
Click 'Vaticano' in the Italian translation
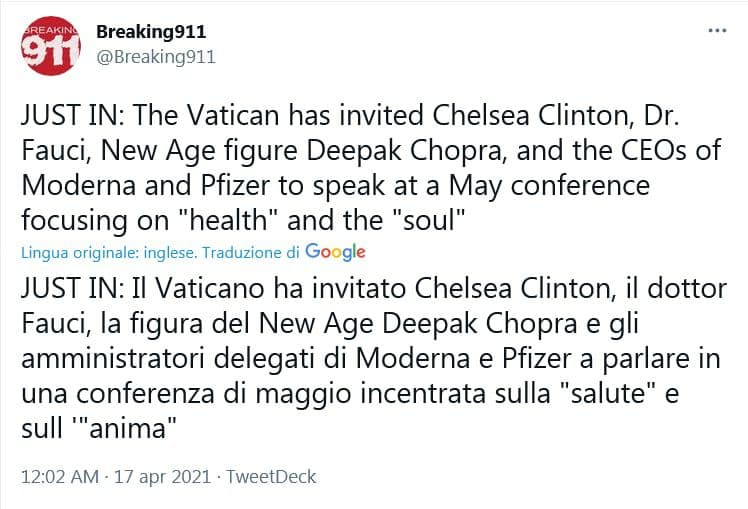pyautogui.click(x=207, y=289)
